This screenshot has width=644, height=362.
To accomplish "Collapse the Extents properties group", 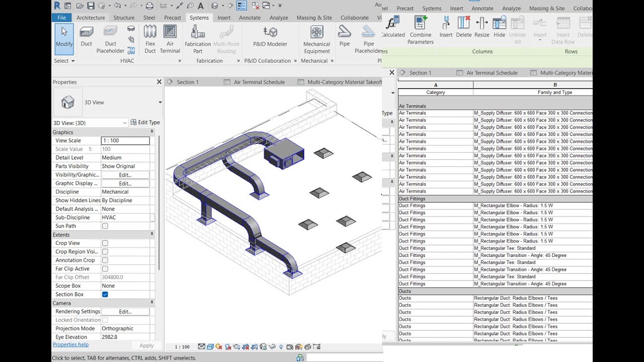I will click(152, 235).
